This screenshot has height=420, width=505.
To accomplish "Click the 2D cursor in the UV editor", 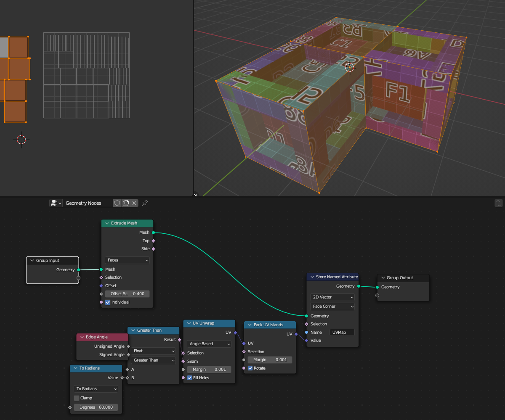I will (21, 140).
